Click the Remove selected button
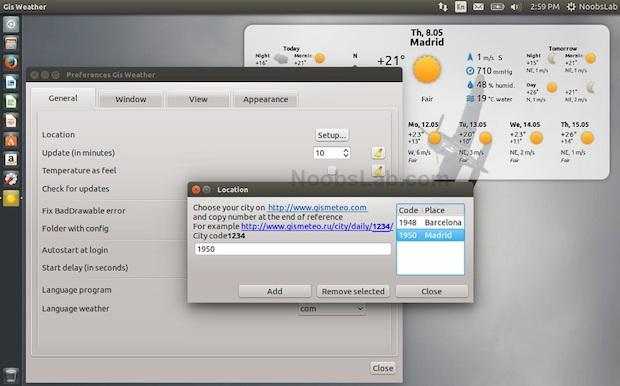The height and width of the screenshot is (386, 620). coord(353,291)
